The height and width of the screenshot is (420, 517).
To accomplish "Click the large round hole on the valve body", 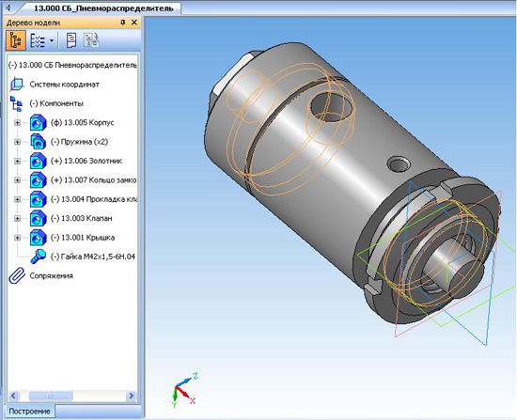I will click(x=332, y=106).
